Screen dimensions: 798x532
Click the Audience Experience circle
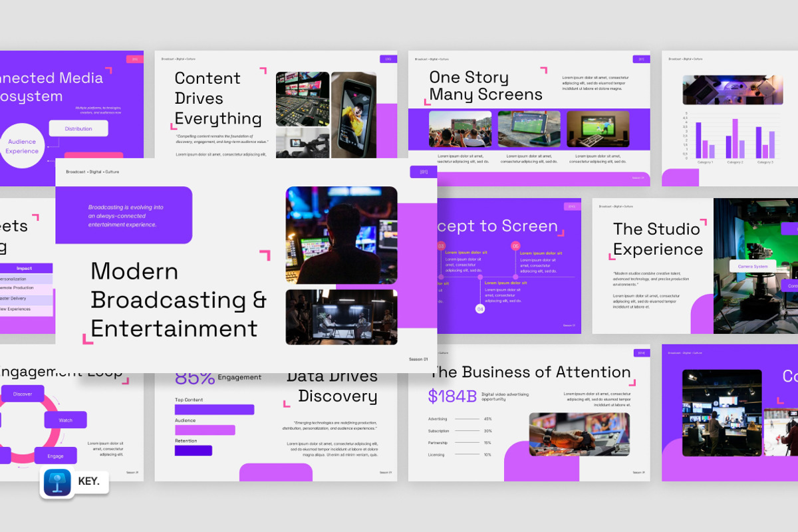pos(22,146)
